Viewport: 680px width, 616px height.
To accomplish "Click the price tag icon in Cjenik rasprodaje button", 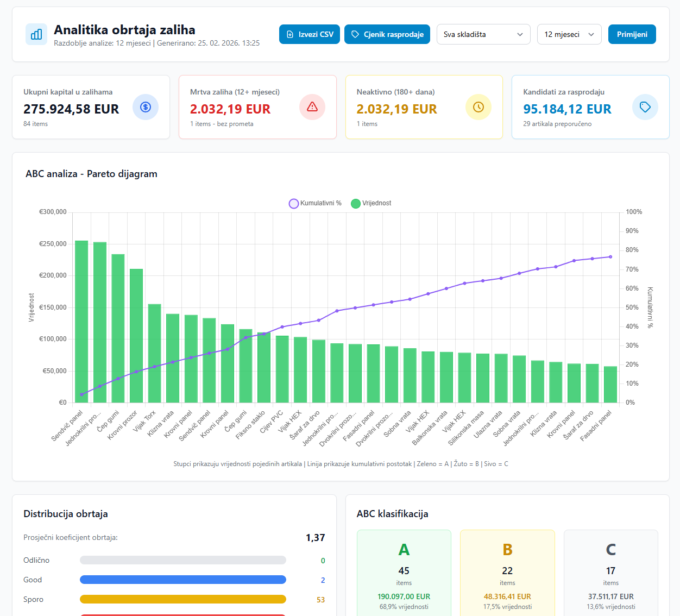I will click(x=356, y=34).
